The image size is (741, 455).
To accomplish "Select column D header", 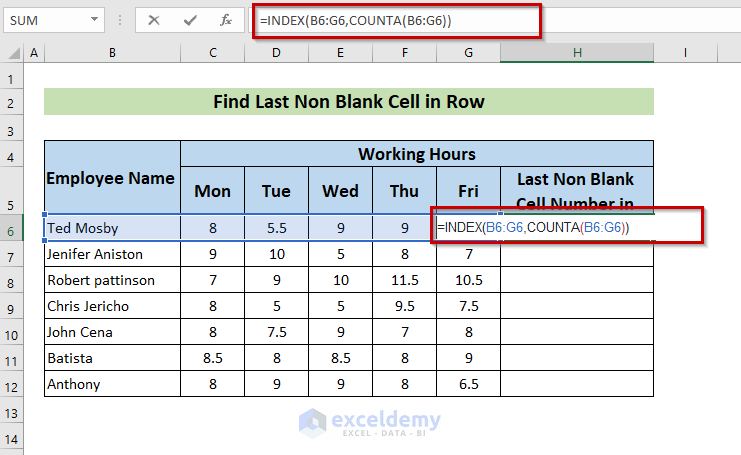I will click(x=276, y=53).
